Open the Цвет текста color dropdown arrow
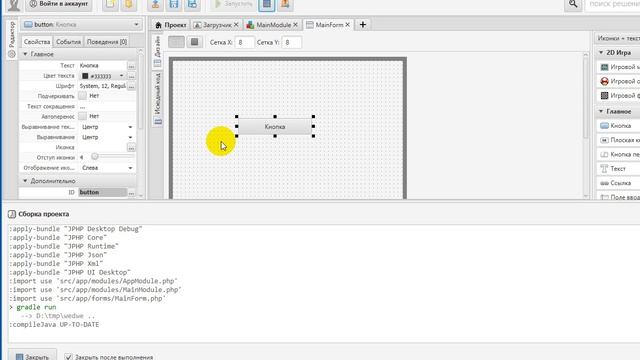This screenshot has width=640, height=360. [121, 76]
